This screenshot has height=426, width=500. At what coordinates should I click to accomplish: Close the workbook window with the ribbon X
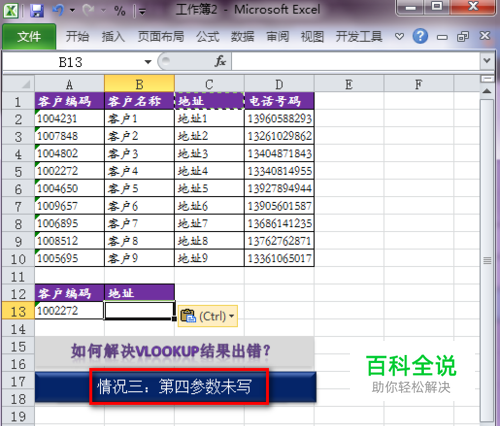coord(485,35)
